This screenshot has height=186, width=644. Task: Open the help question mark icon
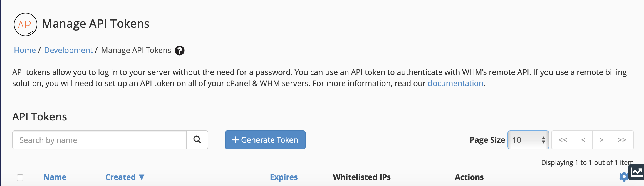pyautogui.click(x=180, y=51)
